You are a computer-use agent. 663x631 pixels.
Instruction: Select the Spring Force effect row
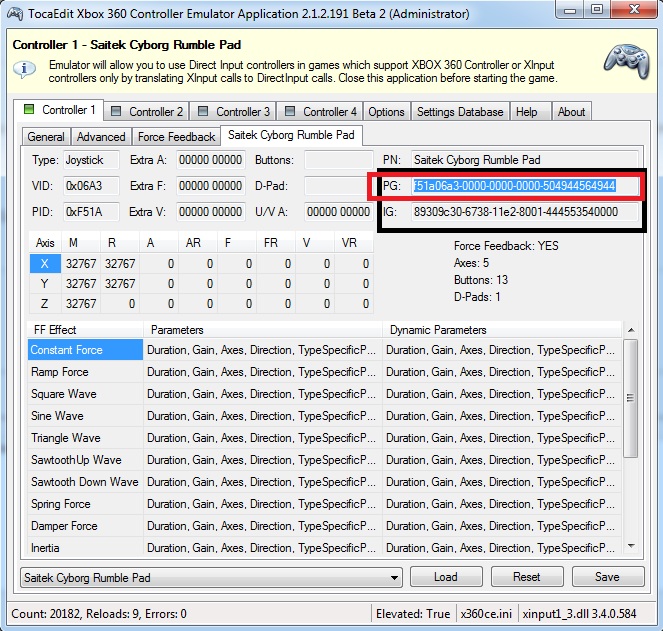point(324,504)
